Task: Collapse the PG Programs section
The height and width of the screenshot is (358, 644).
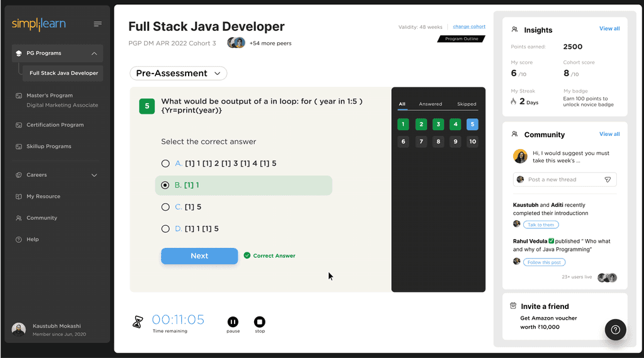Action: 94,53
